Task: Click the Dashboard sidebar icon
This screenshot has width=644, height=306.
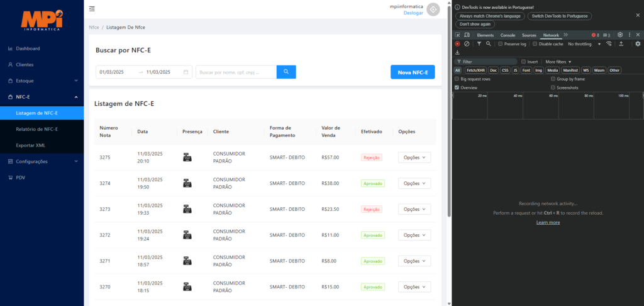Action: tap(10, 48)
